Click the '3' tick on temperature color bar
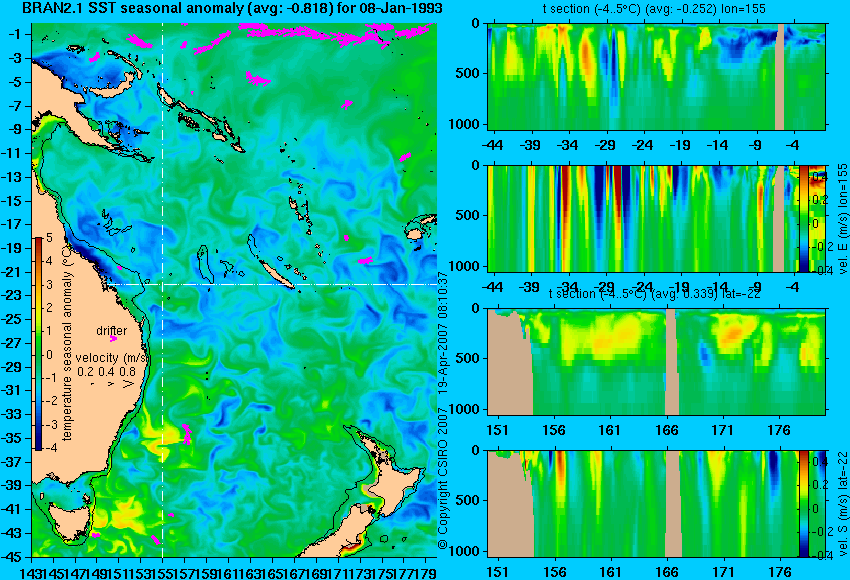The height and width of the screenshot is (580, 850). point(49,284)
